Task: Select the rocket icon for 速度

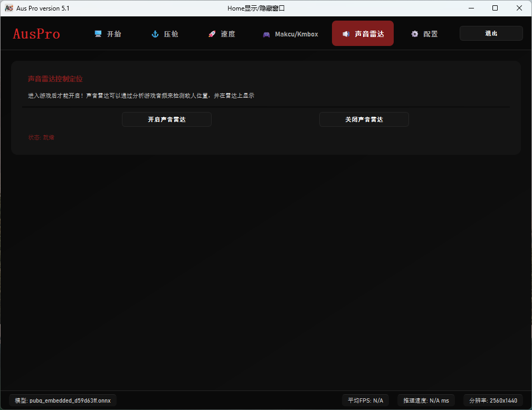Action: point(212,34)
